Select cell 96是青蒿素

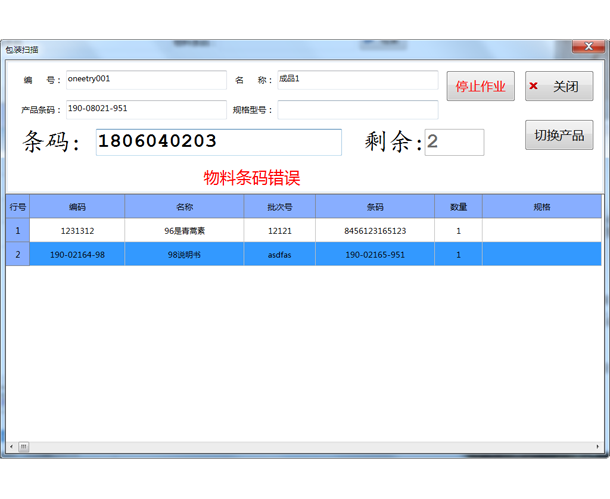(184, 230)
